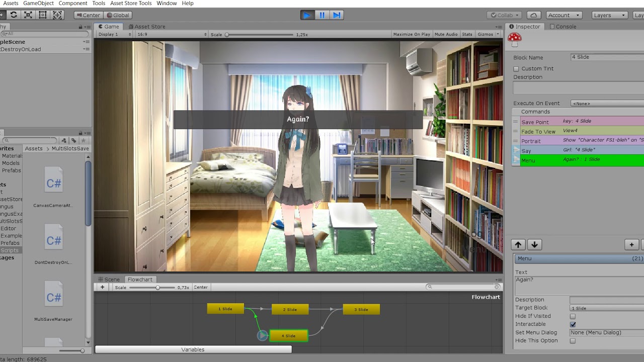Open the Inspector tab
644x362 pixels.
[x=524, y=27]
